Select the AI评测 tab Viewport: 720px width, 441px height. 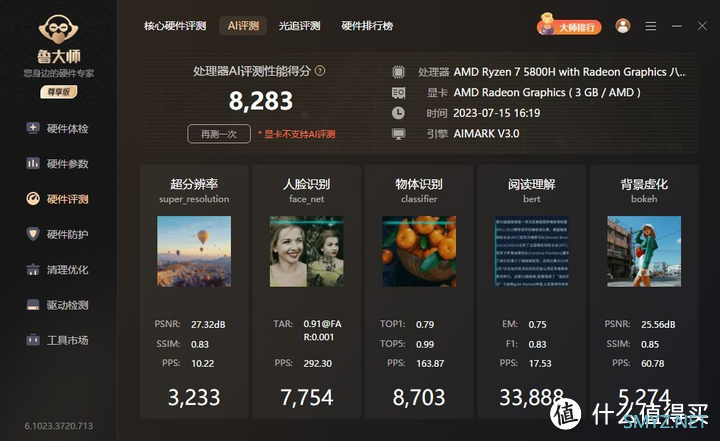243,26
